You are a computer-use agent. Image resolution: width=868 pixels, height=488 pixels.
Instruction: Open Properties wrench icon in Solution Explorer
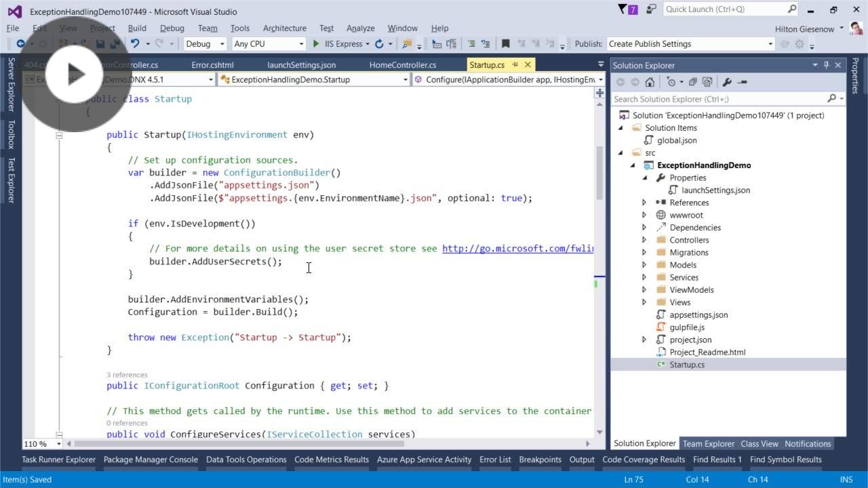click(x=727, y=82)
